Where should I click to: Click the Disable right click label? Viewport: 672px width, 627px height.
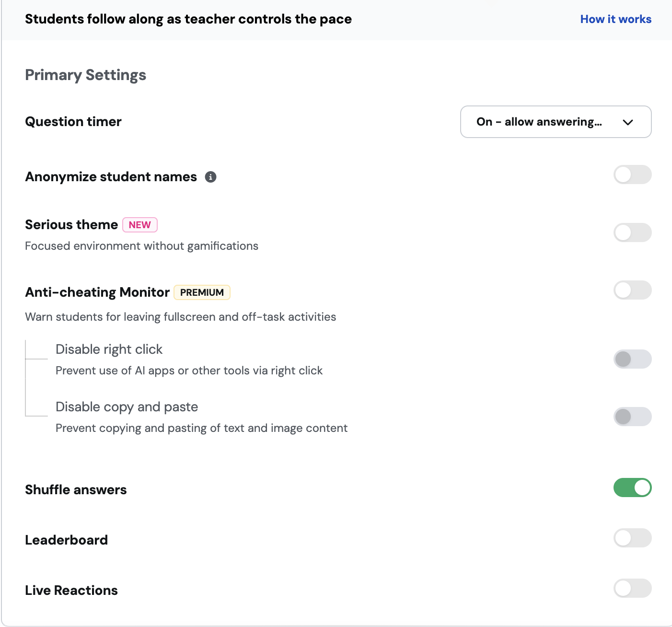pos(109,349)
